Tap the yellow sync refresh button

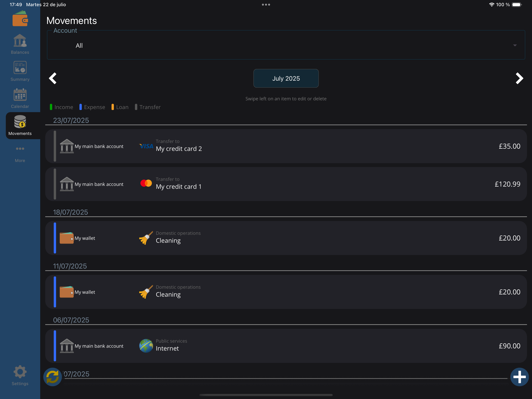pyautogui.click(x=52, y=377)
